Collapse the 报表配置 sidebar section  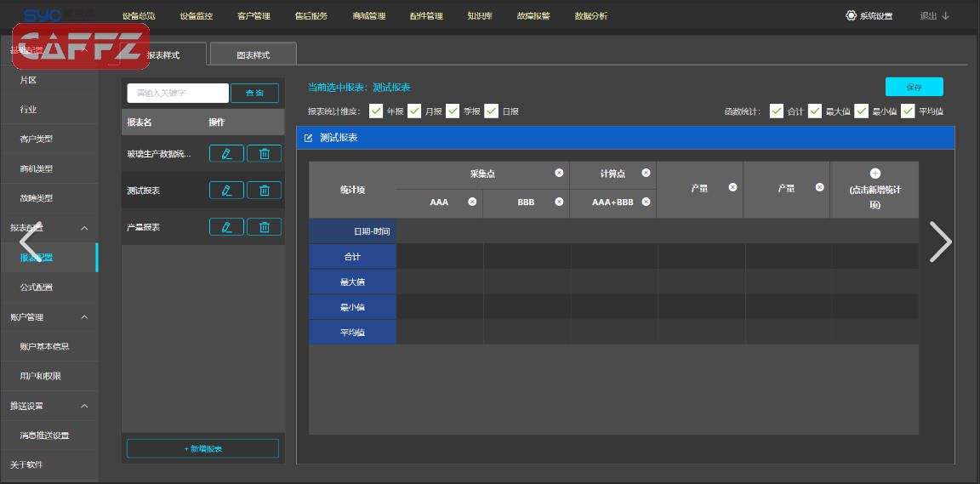pos(84,228)
